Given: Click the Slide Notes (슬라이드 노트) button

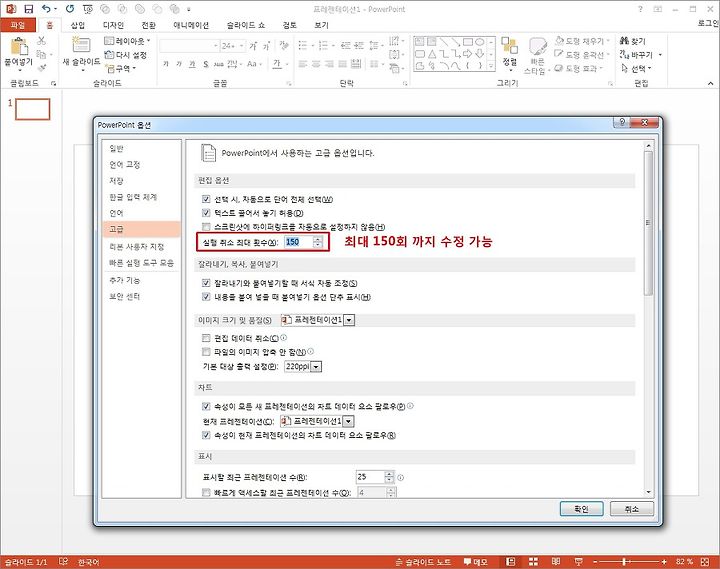Looking at the screenshot, I should point(423,562).
